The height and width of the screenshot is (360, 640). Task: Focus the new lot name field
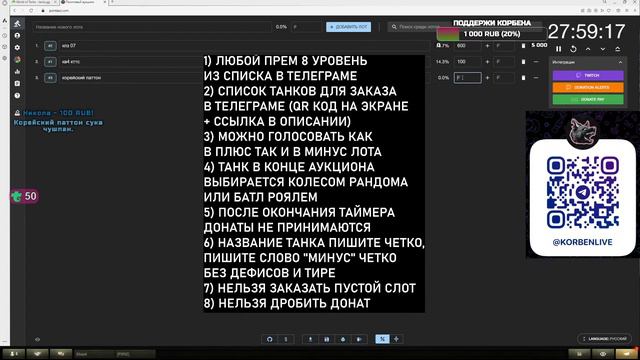pos(152,27)
